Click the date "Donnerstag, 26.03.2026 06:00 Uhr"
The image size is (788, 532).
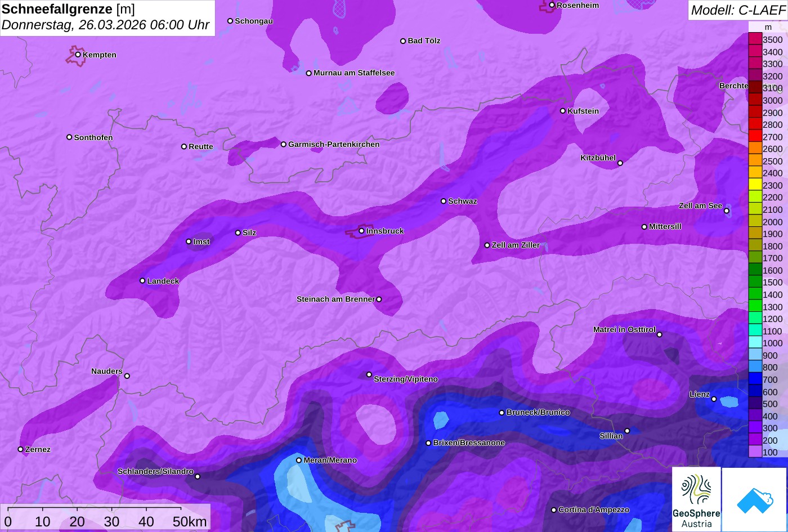[x=106, y=25]
